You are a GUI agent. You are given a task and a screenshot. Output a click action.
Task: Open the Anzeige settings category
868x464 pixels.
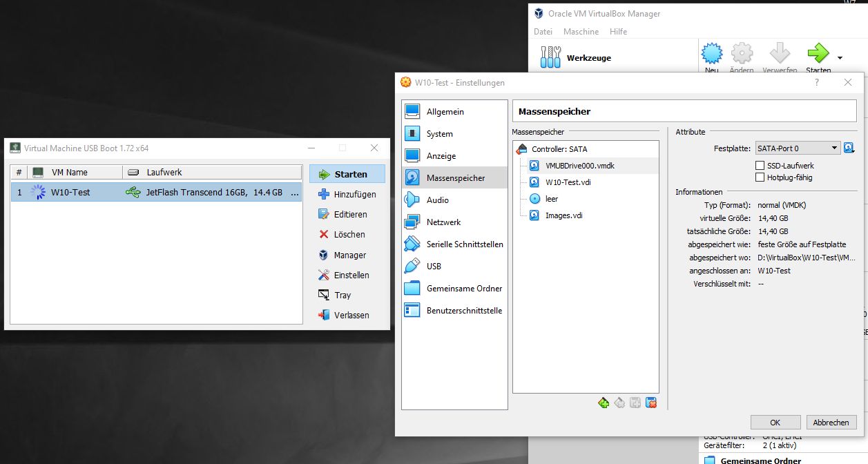454,155
